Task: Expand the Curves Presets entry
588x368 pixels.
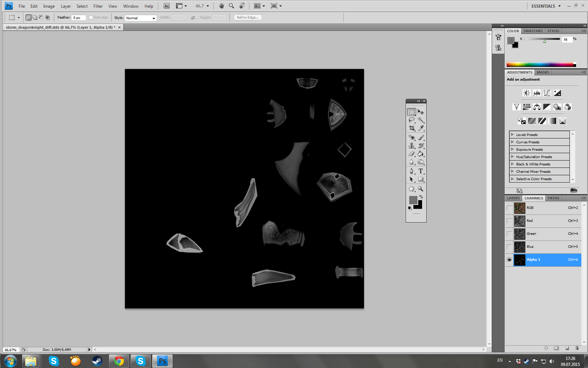Action: click(x=512, y=142)
